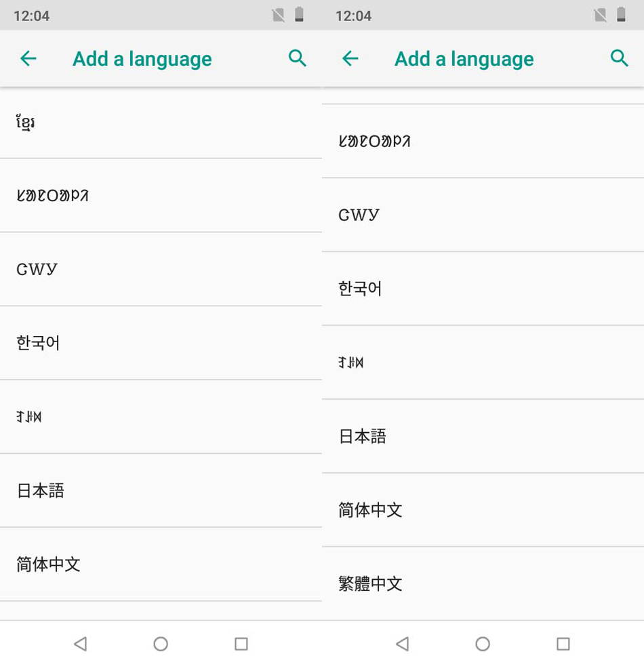644x668 pixels.
Task: Tap the 12:04 clock on the left status bar
Action: point(32,16)
